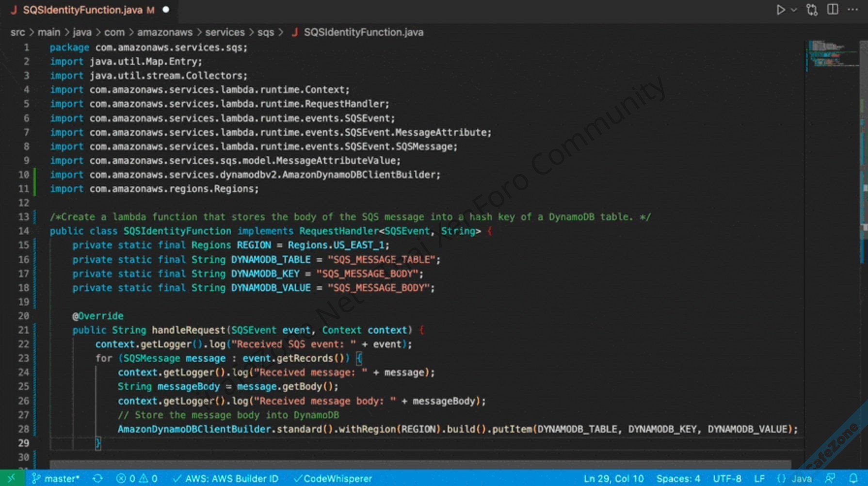
Task: Click the minimap code preview
Action: (829, 53)
